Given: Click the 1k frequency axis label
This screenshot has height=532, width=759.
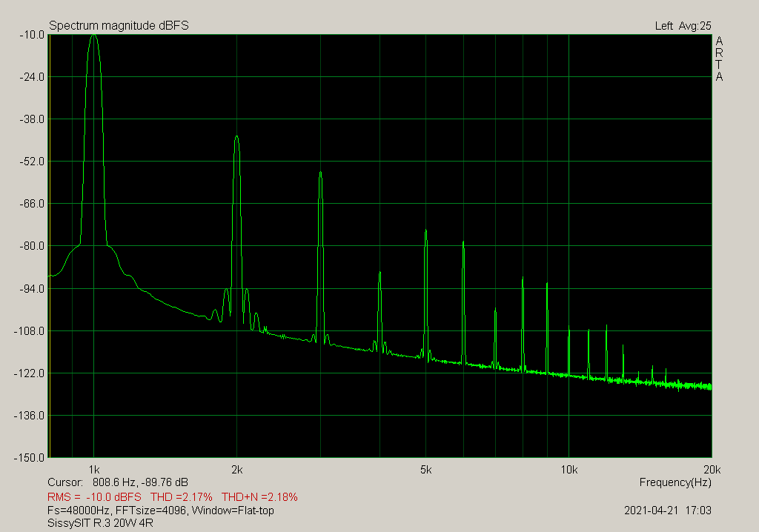Looking at the screenshot, I should [94, 470].
